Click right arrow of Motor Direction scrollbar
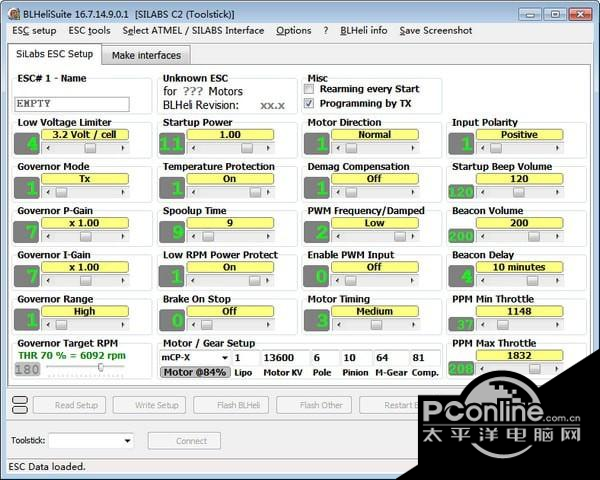 tap(413, 148)
